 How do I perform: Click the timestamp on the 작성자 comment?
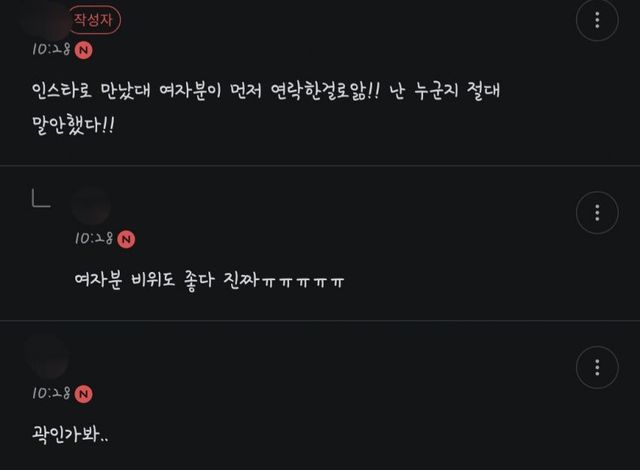[51, 49]
